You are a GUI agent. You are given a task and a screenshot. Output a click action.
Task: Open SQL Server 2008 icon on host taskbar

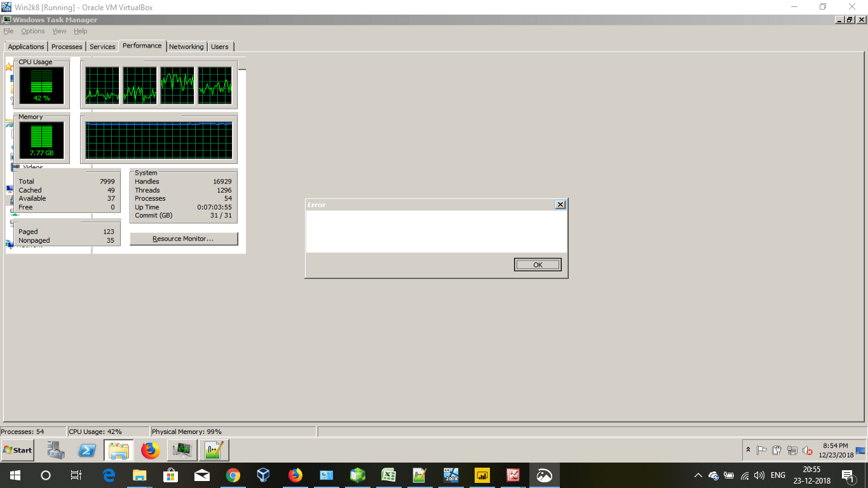click(x=451, y=475)
